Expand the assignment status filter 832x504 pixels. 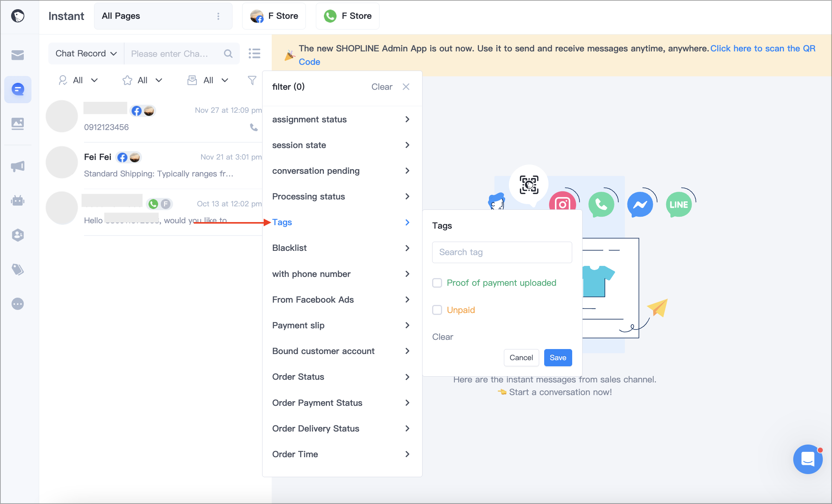coord(342,119)
